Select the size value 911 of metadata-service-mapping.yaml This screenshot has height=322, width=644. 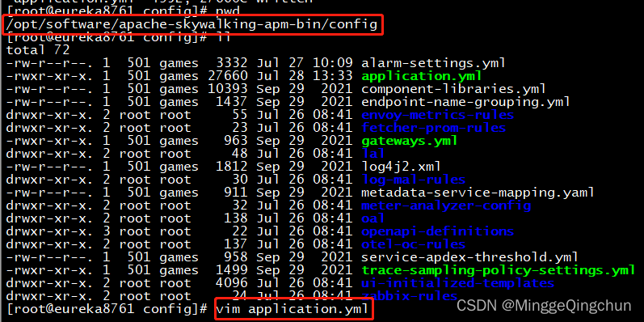point(236,193)
